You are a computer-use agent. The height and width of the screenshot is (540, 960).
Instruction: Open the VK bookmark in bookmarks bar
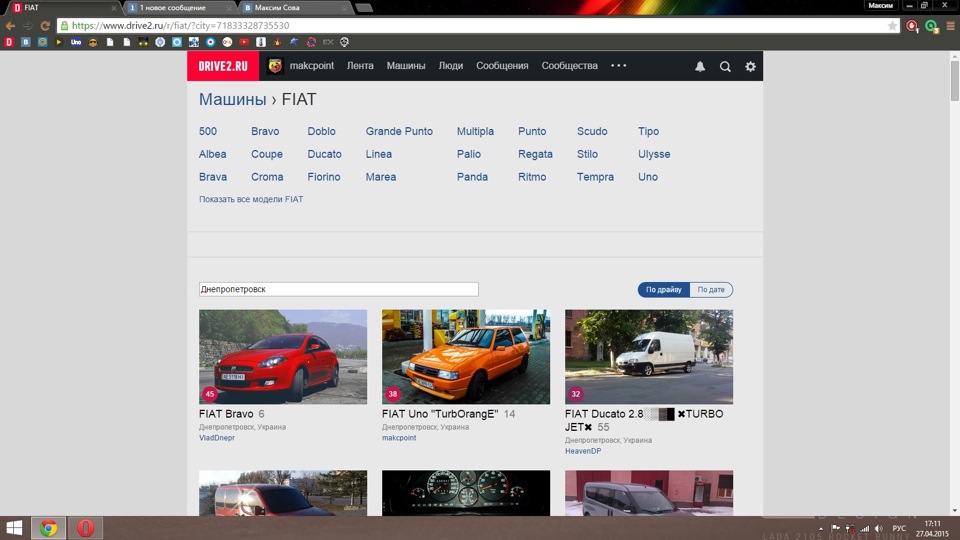[26, 42]
